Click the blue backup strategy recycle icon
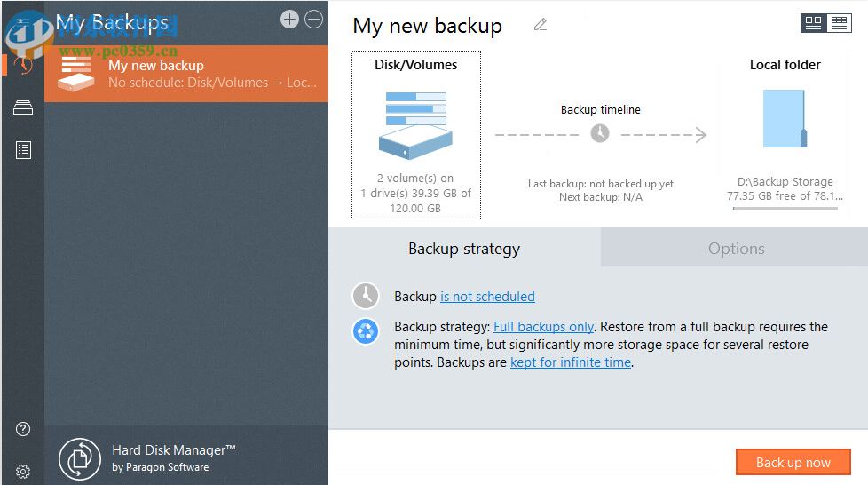868x485 pixels. coord(366,331)
